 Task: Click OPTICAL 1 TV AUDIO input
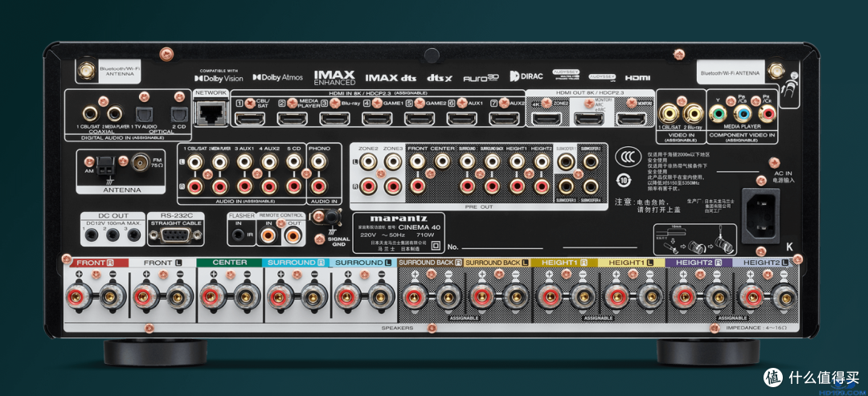coord(143,114)
